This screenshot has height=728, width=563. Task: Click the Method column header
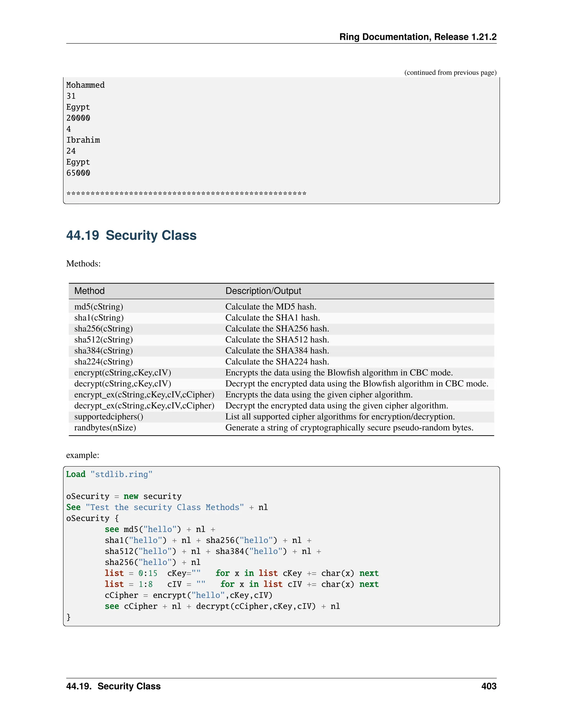[89, 291]
